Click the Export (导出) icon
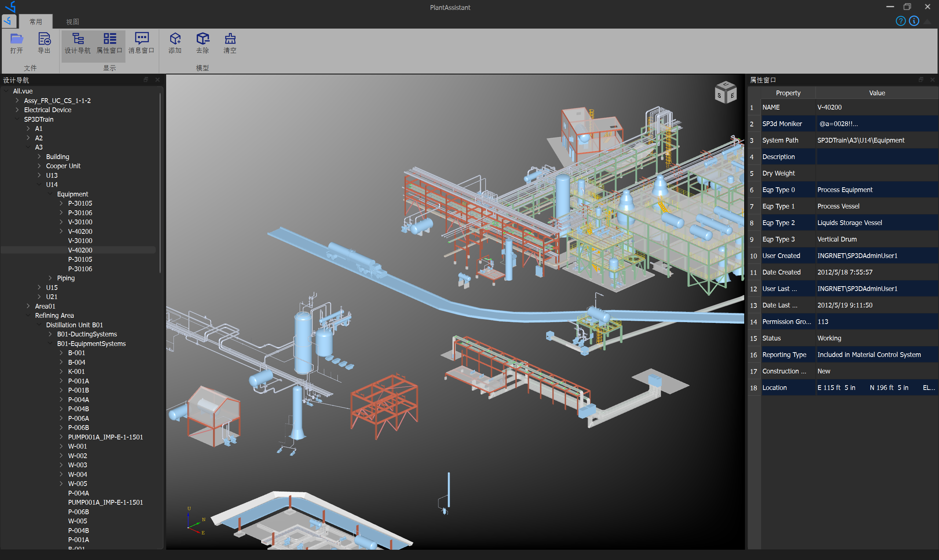 pyautogui.click(x=44, y=39)
